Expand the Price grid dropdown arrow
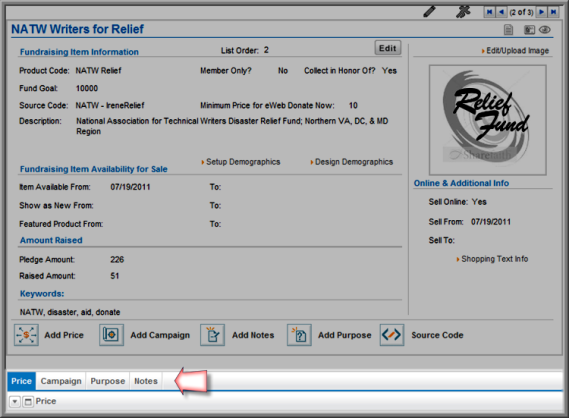Screen dimensions: 569x418 tap(15, 402)
